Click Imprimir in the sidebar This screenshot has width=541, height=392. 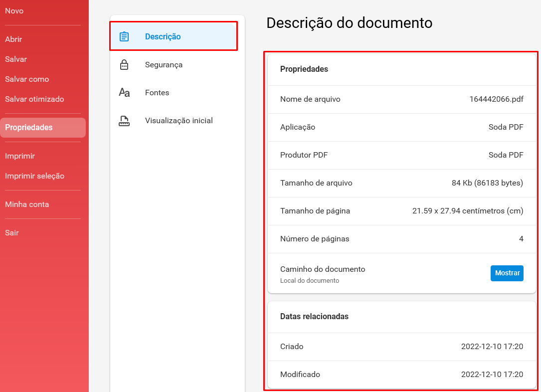(20, 156)
